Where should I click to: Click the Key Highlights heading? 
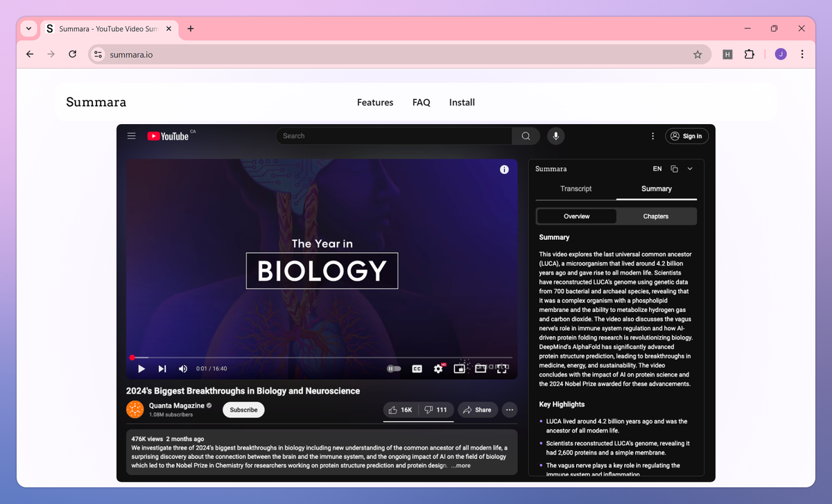pos(562,404)
